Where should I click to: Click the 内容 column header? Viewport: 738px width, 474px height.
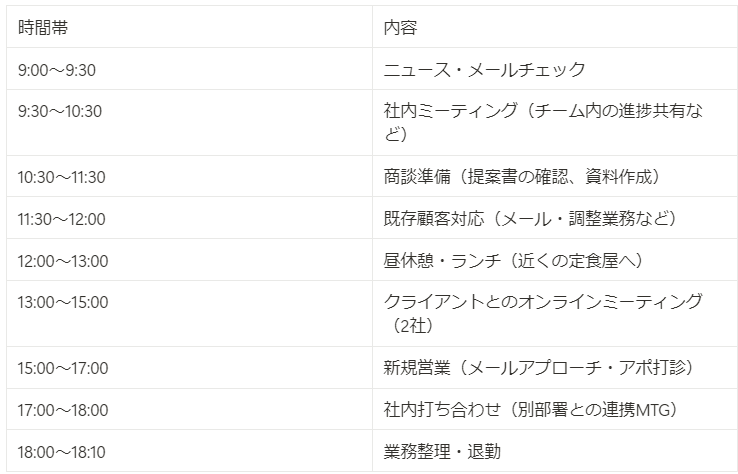[x=555, y=27]
